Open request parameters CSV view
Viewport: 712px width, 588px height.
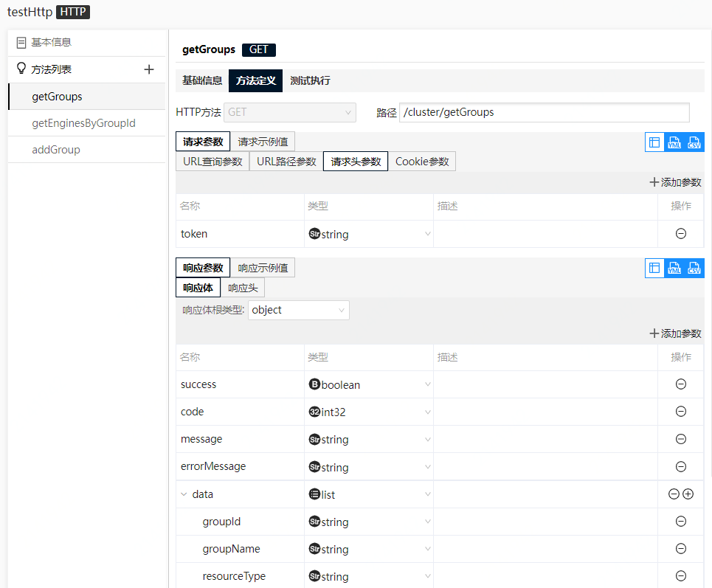[694, 142]
